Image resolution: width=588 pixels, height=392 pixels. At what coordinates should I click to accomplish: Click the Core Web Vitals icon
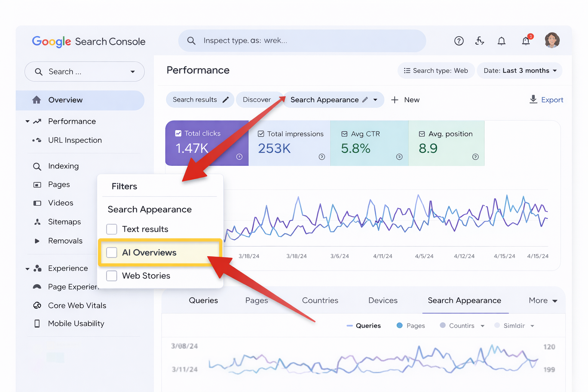click(x=37, y=305)
